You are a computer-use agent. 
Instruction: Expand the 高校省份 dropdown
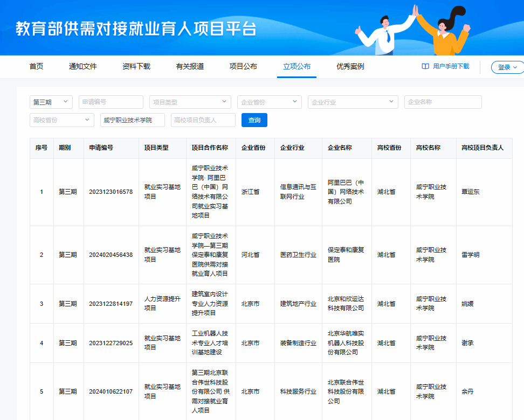[x=61, y=120]
